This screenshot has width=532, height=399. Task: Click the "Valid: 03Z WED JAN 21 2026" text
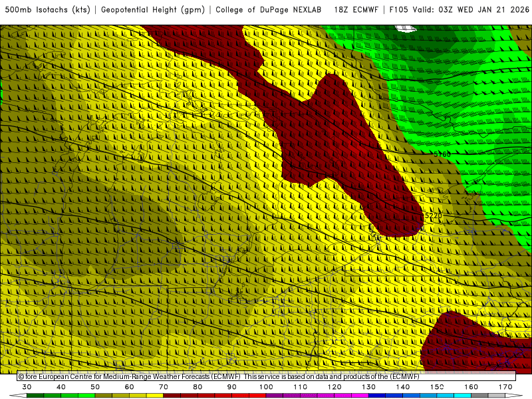471,9
